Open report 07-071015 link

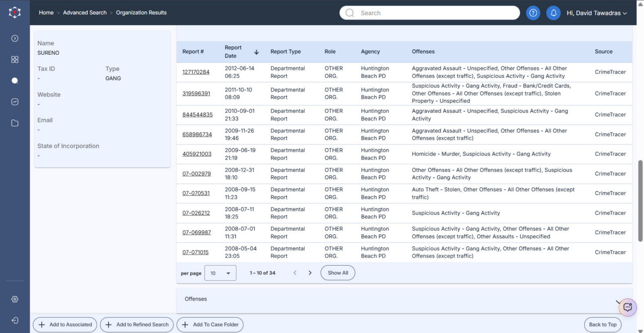(195, 253)
